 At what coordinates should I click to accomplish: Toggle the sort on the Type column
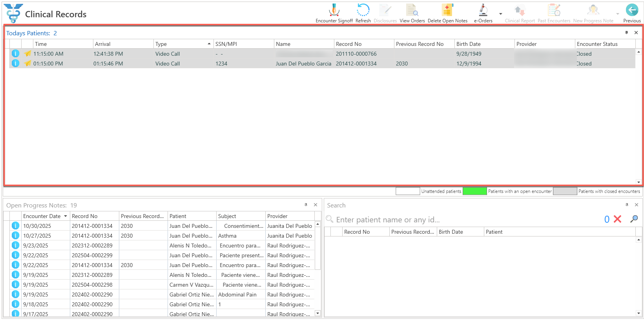tap(183, 44)
